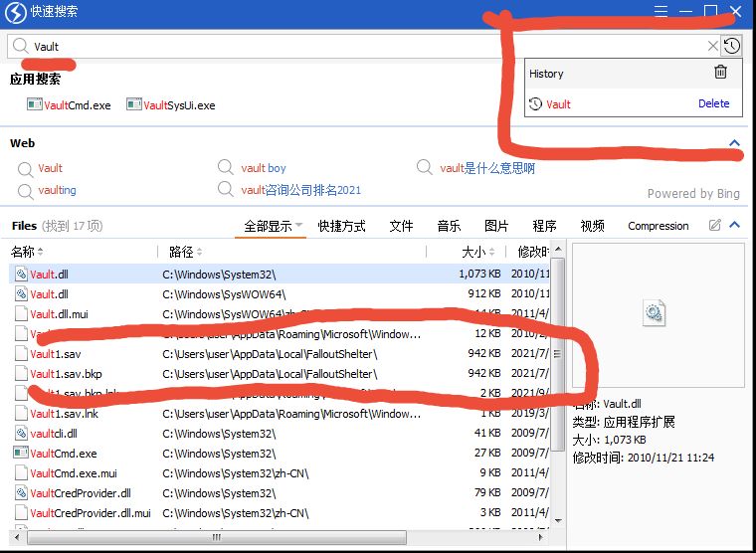Open the search history clock icon
The width and height of the screenshot is (756, 553).
732,46
